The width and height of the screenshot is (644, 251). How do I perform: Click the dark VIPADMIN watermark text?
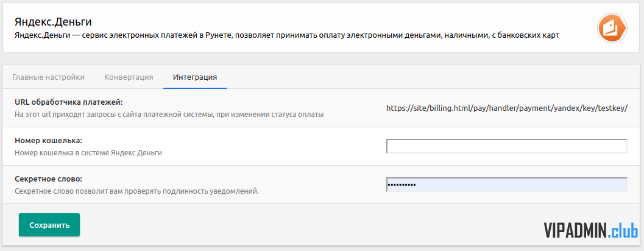(x=575, y=230)
